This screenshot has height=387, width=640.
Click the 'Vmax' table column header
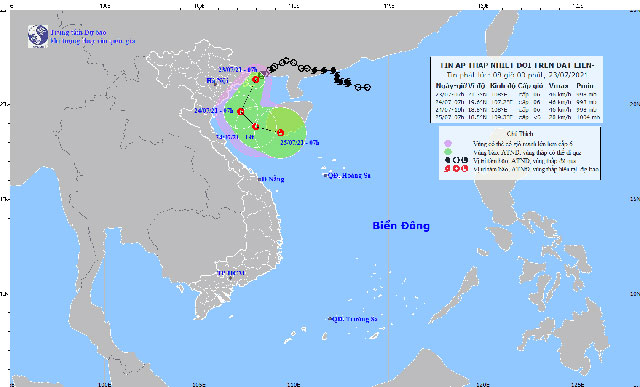[557, 86]
